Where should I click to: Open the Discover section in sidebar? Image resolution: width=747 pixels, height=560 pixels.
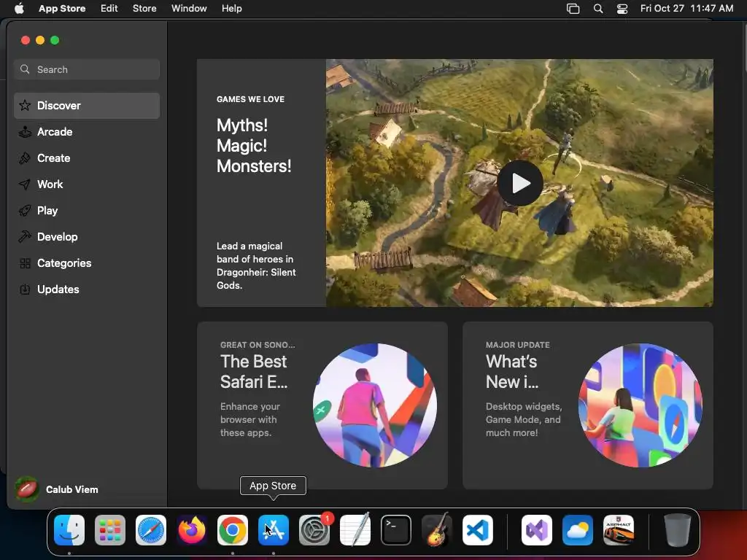[87, 106]
